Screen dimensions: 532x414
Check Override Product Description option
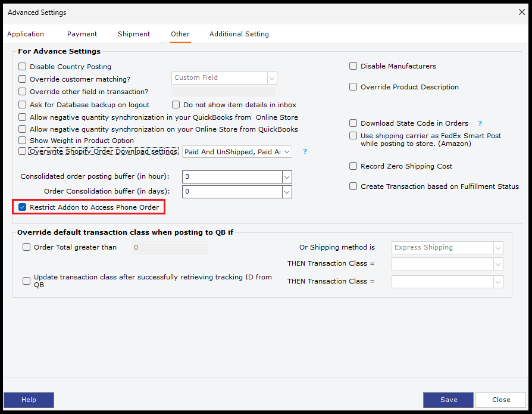(353, 87)
